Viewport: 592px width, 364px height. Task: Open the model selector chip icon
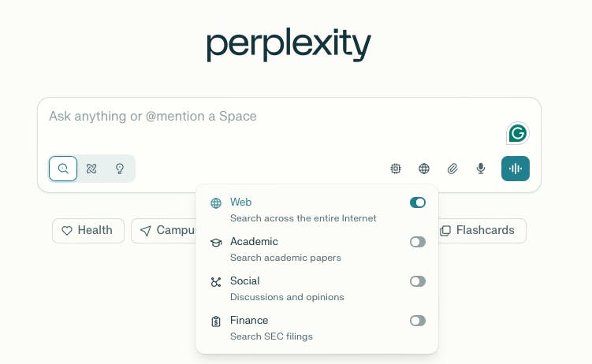click(x=396, y=169)
